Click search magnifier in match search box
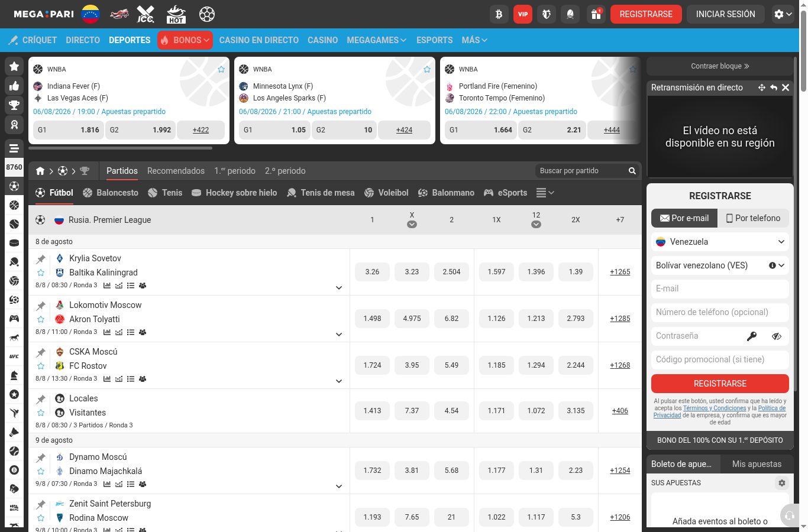 [632, 171]
